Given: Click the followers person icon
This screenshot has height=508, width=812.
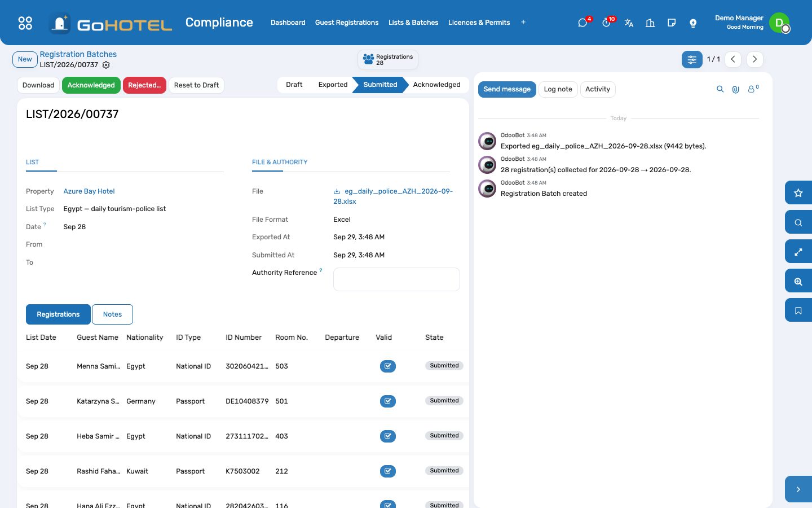Looking at the screenshot, I should 753,89.
